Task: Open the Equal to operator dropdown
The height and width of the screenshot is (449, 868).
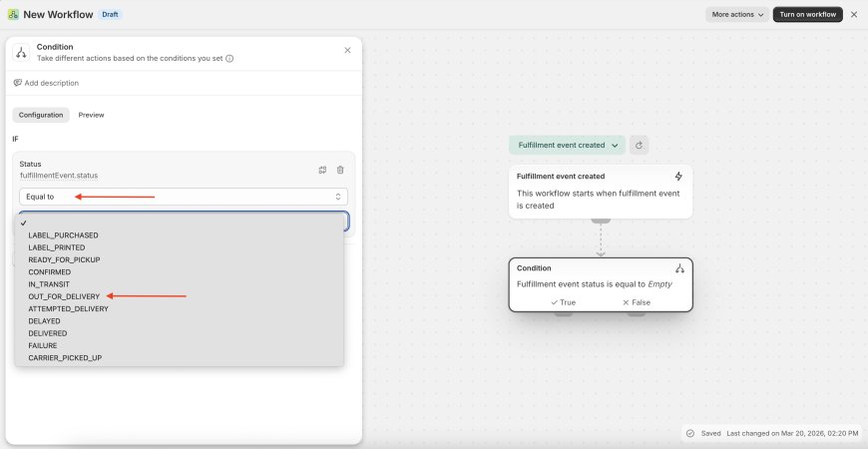Action: [x=184, y=197]
